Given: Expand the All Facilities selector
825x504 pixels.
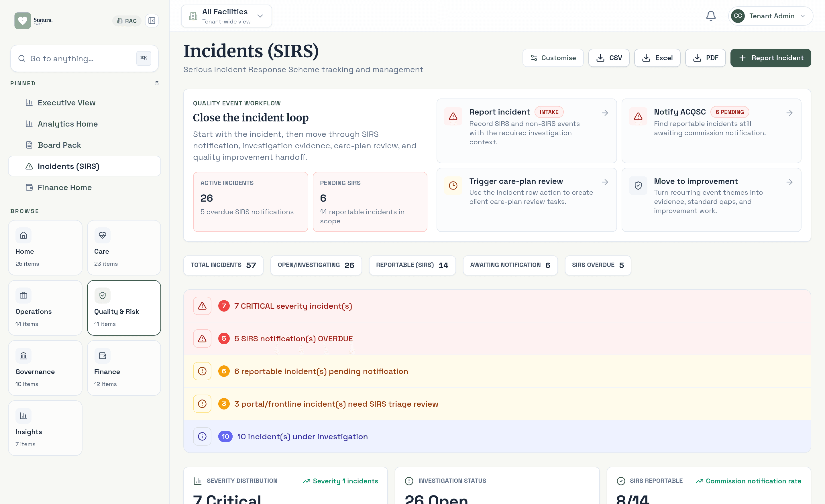Looking at the screenshot, I should click(x=226, y=16).
